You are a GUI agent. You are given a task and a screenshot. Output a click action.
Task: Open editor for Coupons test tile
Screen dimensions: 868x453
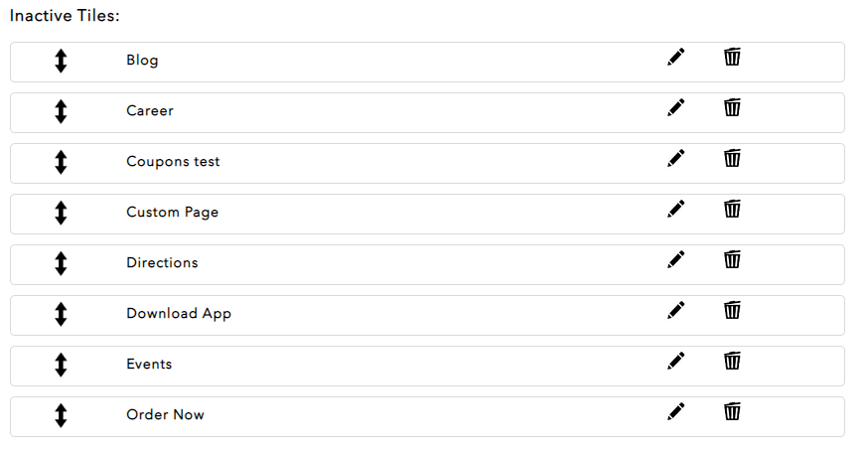click(676, 159)
